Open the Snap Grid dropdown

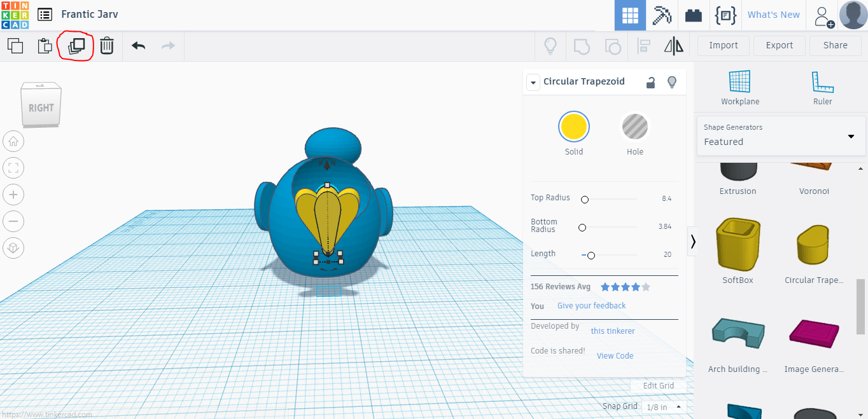[x=663, y=407]
